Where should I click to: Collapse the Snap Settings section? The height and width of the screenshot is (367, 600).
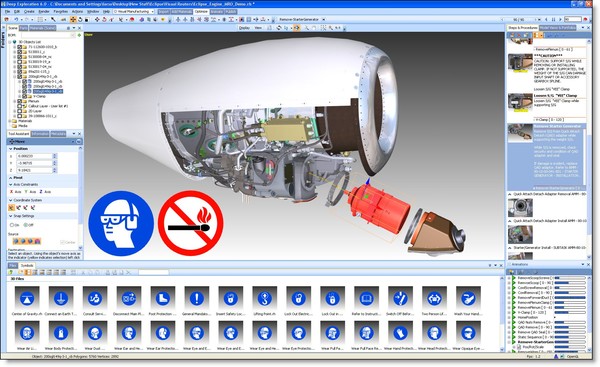coord(10,216)
